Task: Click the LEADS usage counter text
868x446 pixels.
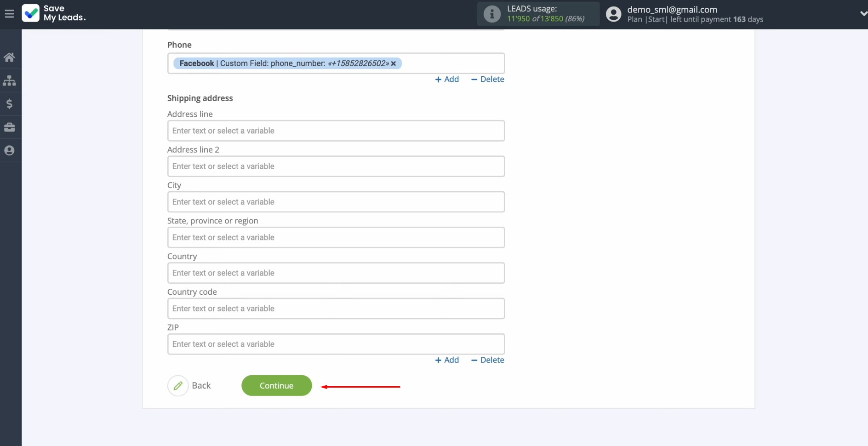Action: [546, 19]
